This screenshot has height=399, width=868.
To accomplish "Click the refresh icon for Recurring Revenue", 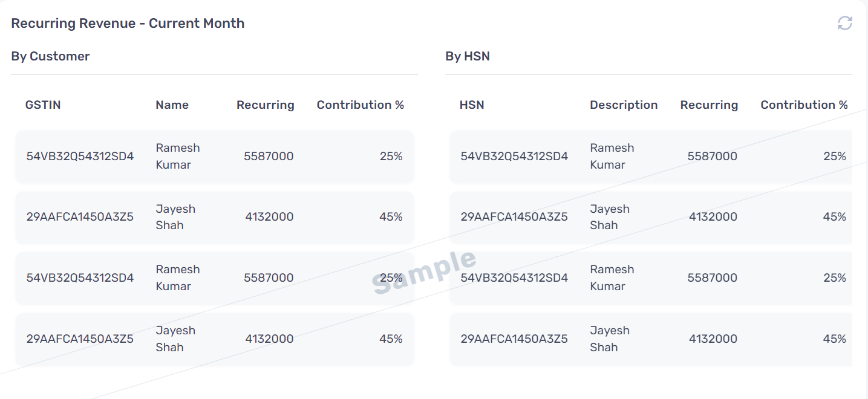I will pos(844,23).
